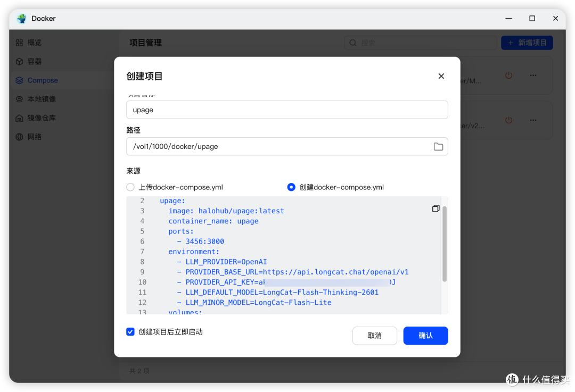Click the 取消 button
The image size is (575, 392).
click(x=374, y=336)
